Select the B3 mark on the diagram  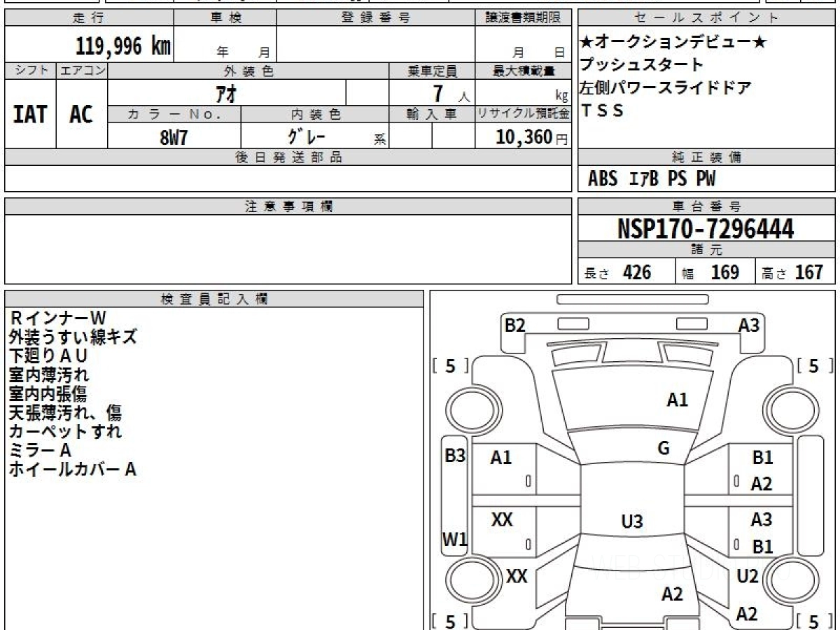tap(455, 456)
